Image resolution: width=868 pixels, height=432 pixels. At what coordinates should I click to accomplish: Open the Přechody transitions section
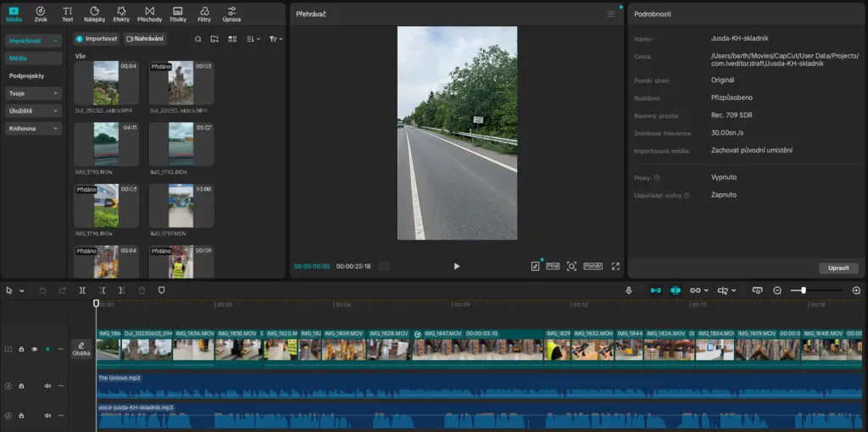coord(150,14)
